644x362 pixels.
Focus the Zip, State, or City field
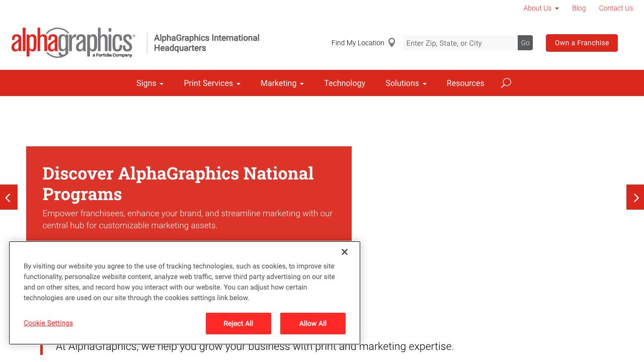tap(460, 43)
